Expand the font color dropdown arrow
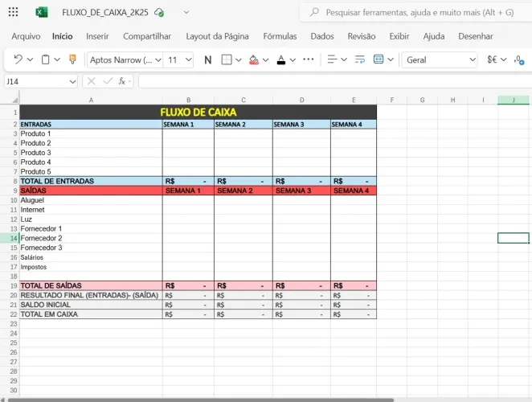Image resolution: width=532 pixels, height=402 pixels. (293, 60)
